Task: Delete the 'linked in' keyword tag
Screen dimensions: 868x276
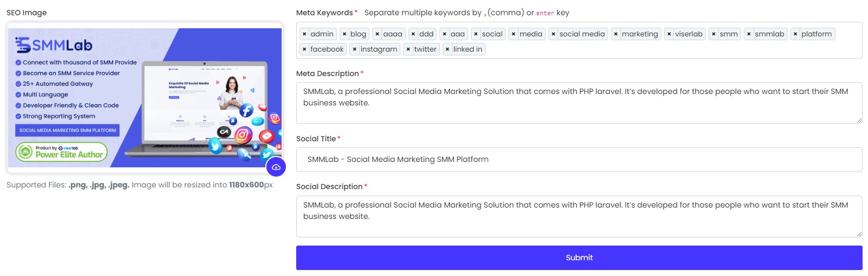Action: 448,49
